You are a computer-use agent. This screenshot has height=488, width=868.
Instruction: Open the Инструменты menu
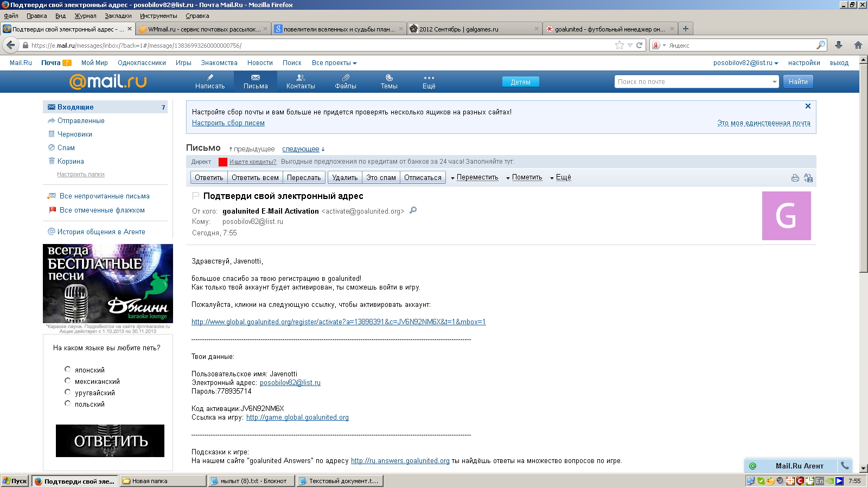coord(158,16)
